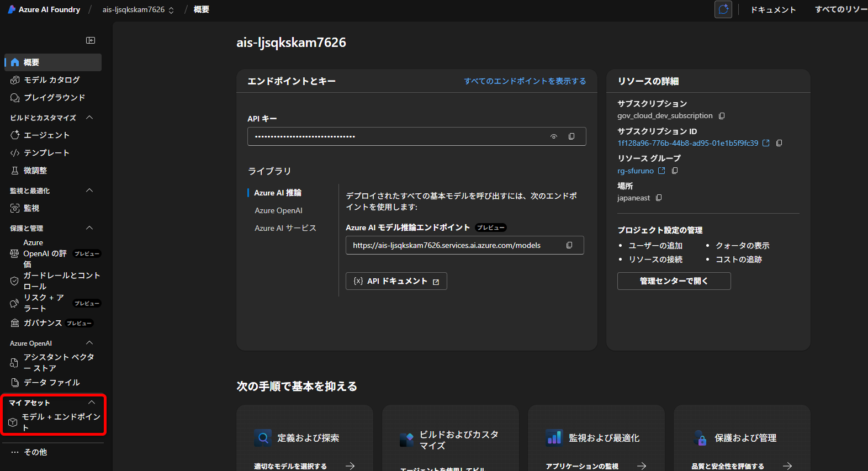
Task: Click the API キー field
Action: pyautogui.click(x=416, y=136)
